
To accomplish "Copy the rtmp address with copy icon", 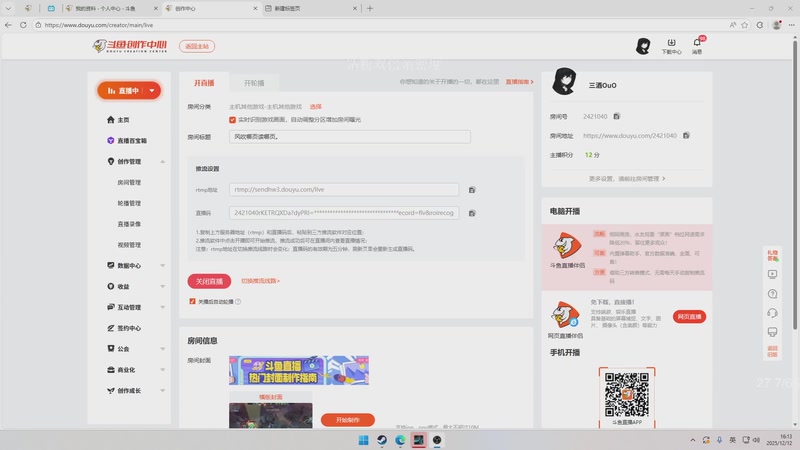I will [x=472, y=190].
